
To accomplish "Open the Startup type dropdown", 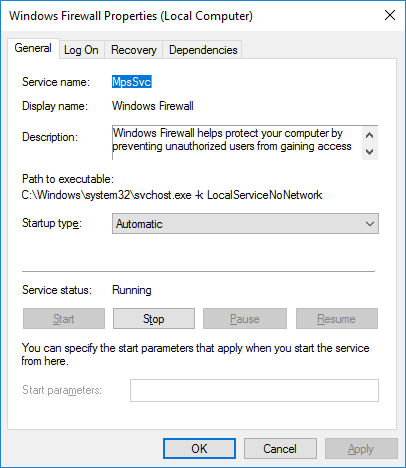I will click(245, 224).
